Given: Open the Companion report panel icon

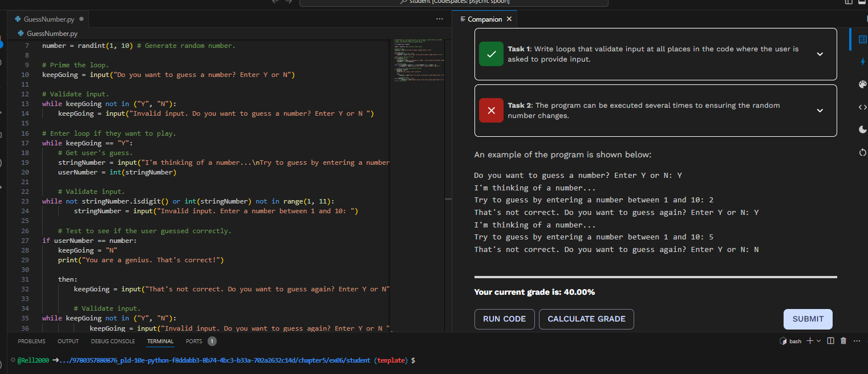Looking at the screenshot, I should (862, 39).
